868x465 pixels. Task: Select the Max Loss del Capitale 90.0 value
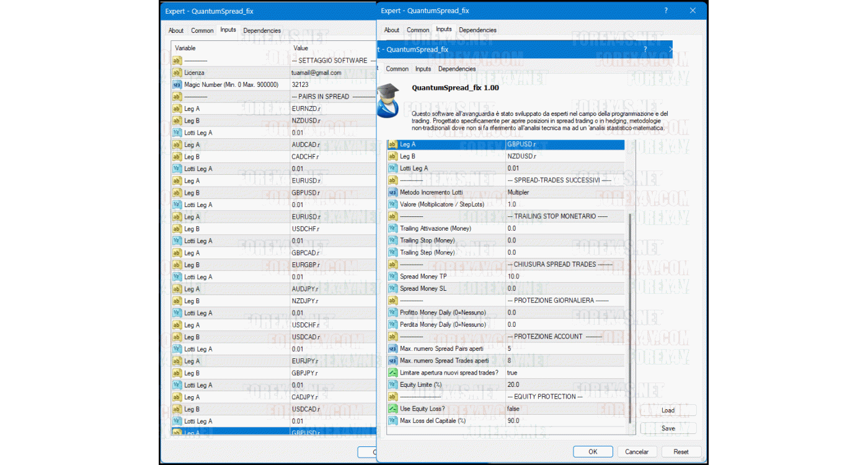pos(564,420)
